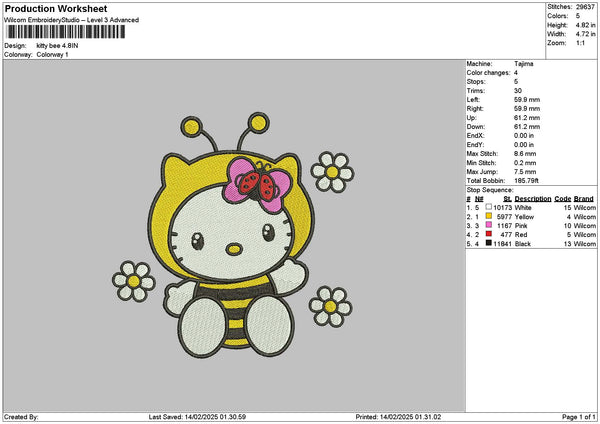The width and height of the screenshot is (600, 424).
Task: Select the 'Up:' measurement label
Action: coord(471,118)
